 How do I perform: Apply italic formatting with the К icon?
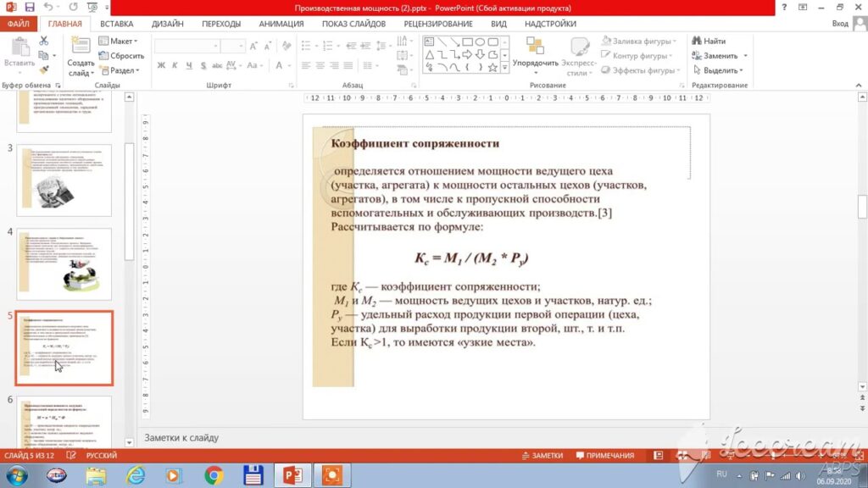[175, 64]
